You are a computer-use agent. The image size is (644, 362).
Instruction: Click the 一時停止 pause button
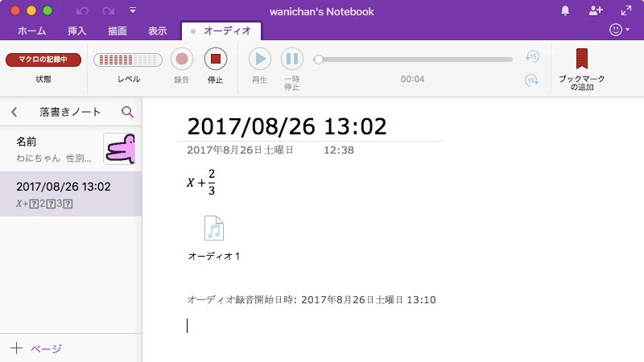[292, 59]
